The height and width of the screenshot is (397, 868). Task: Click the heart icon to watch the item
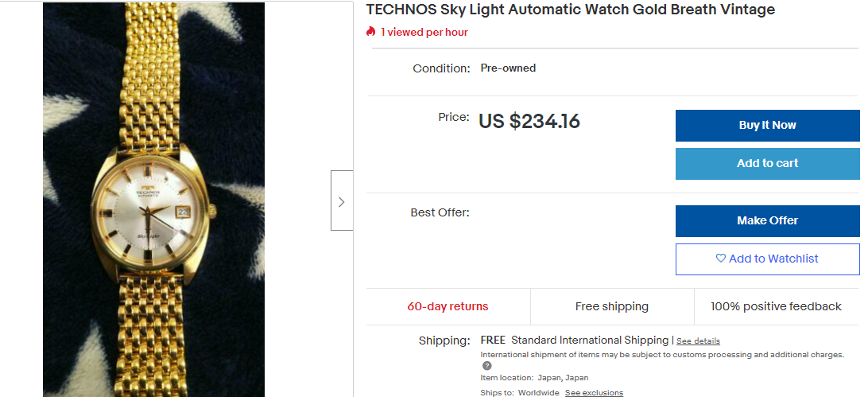[x=721, y=259]
